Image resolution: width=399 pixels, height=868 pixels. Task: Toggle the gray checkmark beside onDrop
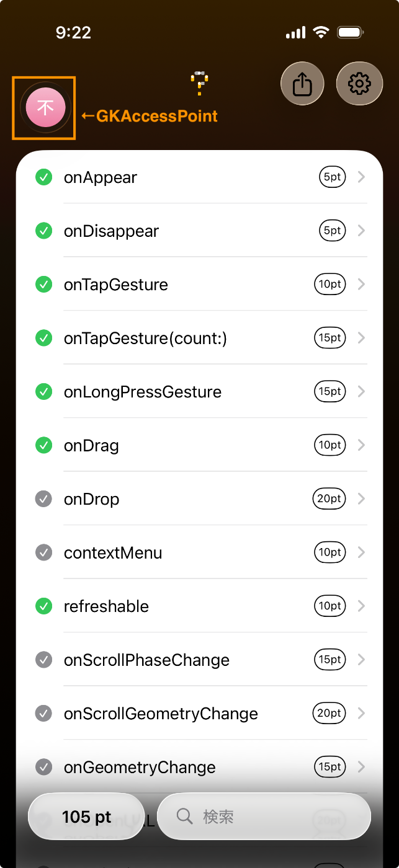point(43,499)
